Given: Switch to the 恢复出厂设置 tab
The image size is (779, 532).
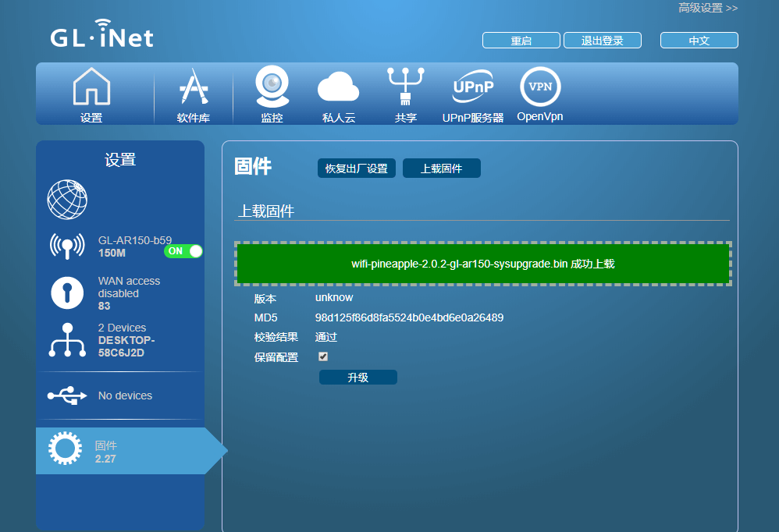Looking at the screenshot, I should pos(356,168).
